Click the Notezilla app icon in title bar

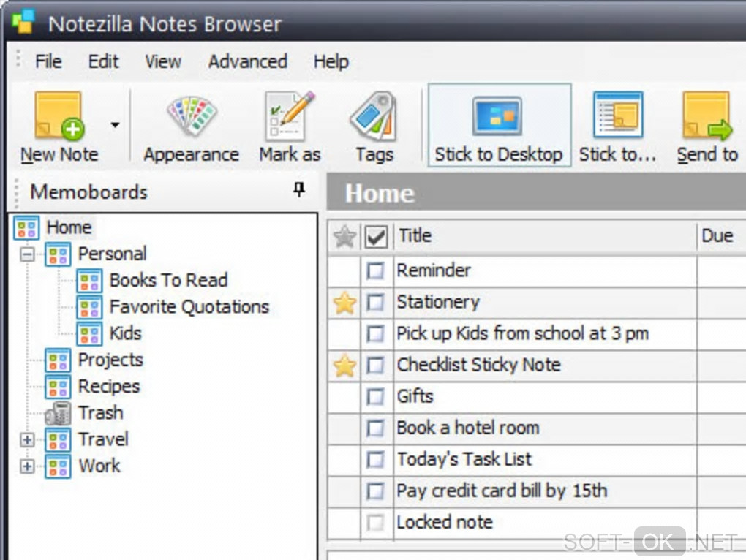pyautogui.click(x=24, y=22)
